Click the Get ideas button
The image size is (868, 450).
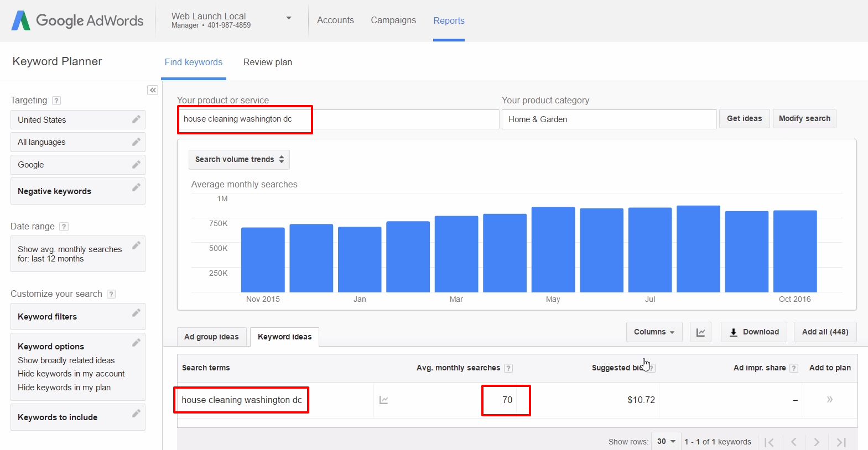coord(744,119)
